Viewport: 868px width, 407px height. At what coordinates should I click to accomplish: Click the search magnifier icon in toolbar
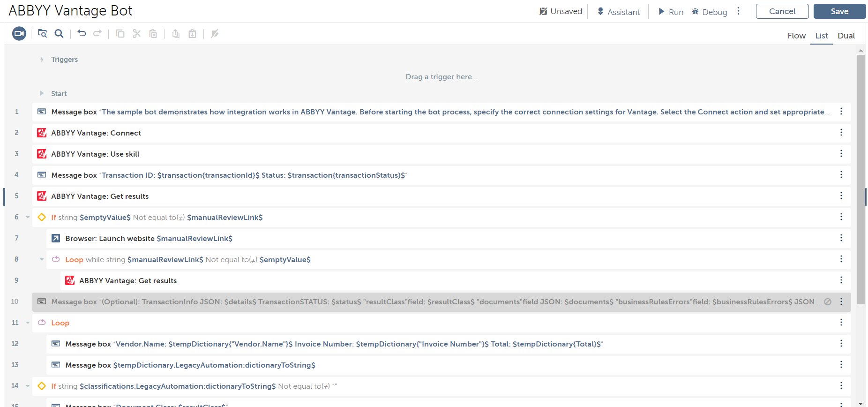click(x=59, y=34)
